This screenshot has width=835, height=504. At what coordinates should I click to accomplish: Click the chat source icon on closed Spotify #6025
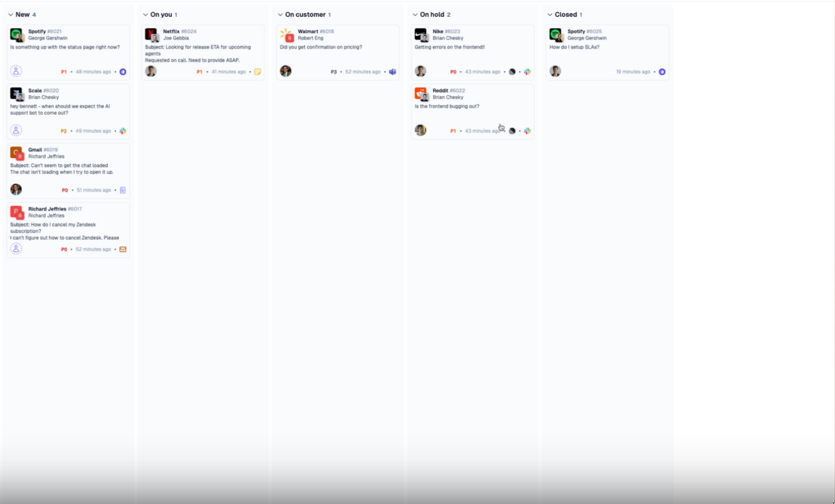[662, 72]
